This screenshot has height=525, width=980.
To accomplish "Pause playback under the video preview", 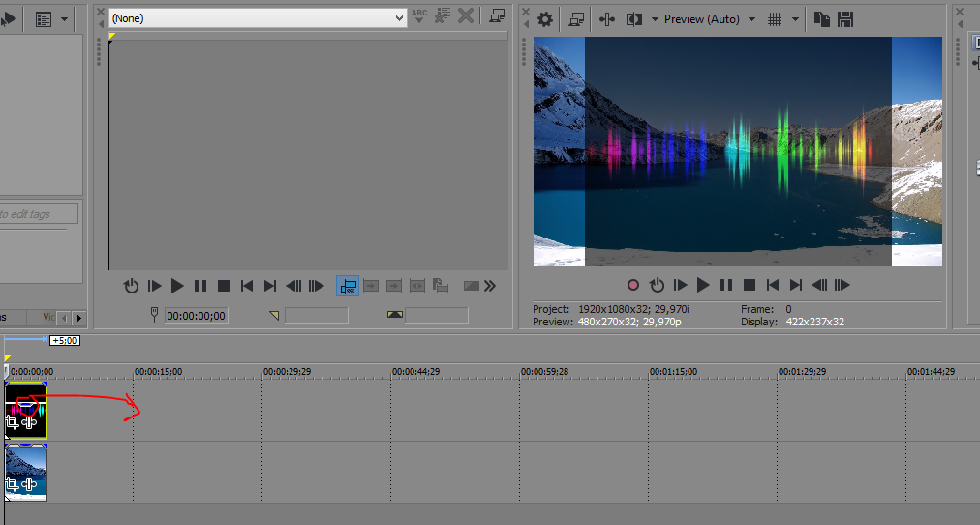I will 726,285.
